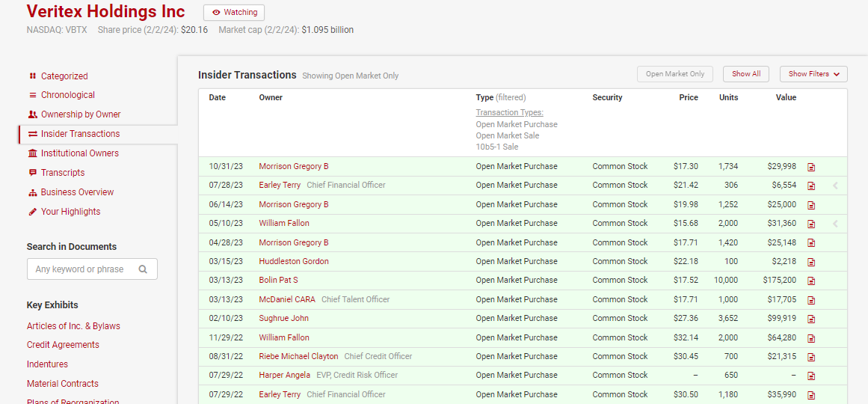Click the 10b5-1 Sale filter text

(x=496, y=147)
